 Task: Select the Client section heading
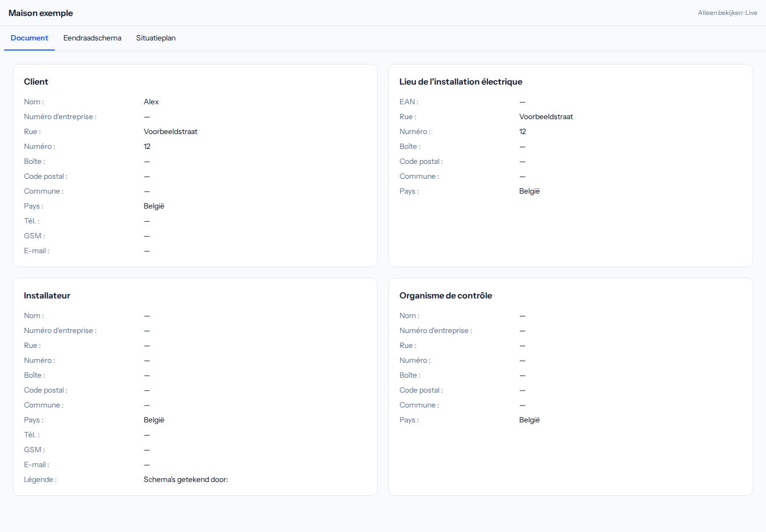(x=36, y=81)
